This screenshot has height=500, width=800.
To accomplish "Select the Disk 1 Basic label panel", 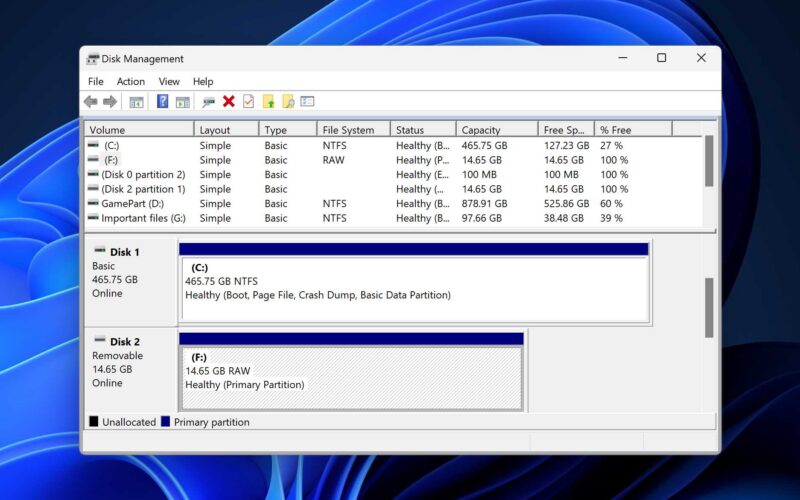I will [x=131, y=282].
